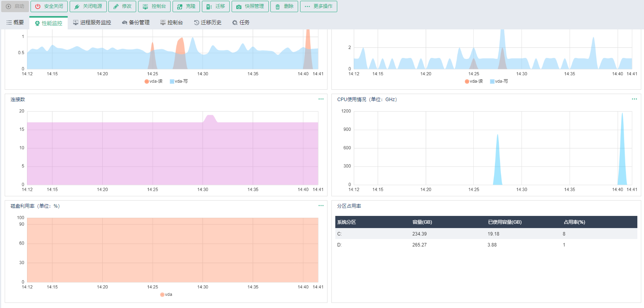
Task: Open 控制台 from the top toolbar
Action: (x=154, y=7)
